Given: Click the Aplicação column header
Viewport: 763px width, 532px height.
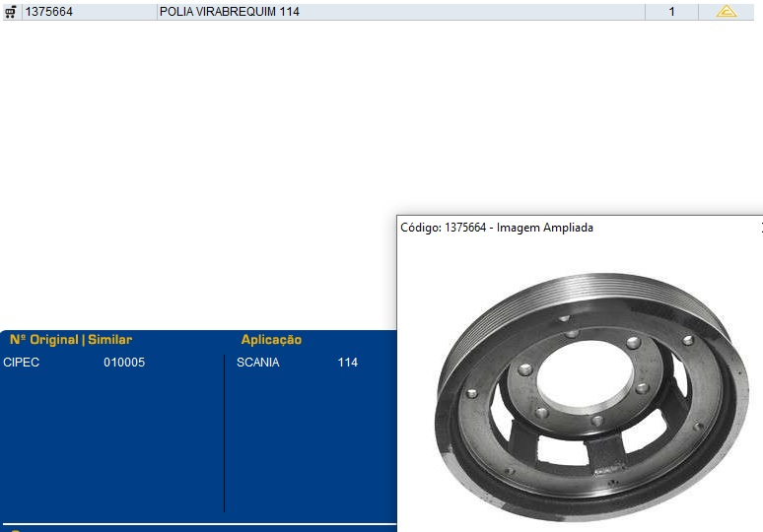Looking at the screenshot, I should pos(271,340).
